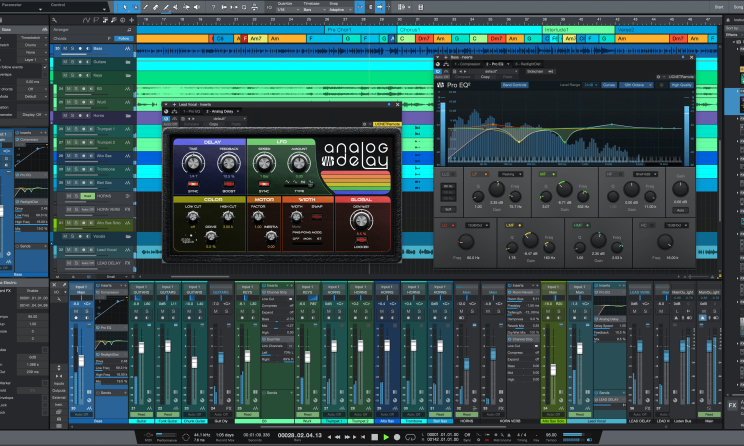Switch to 3 - RedlightDist tab in Bass inserts
Image resolution: width=744 pixels, height=446 pixels.
pyautogui.click(x=528, y=64)
